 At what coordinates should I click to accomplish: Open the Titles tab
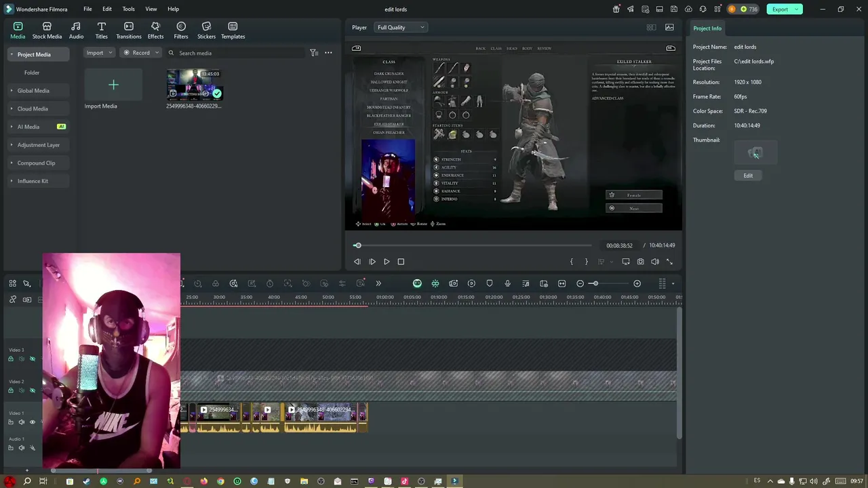(101, 30)
